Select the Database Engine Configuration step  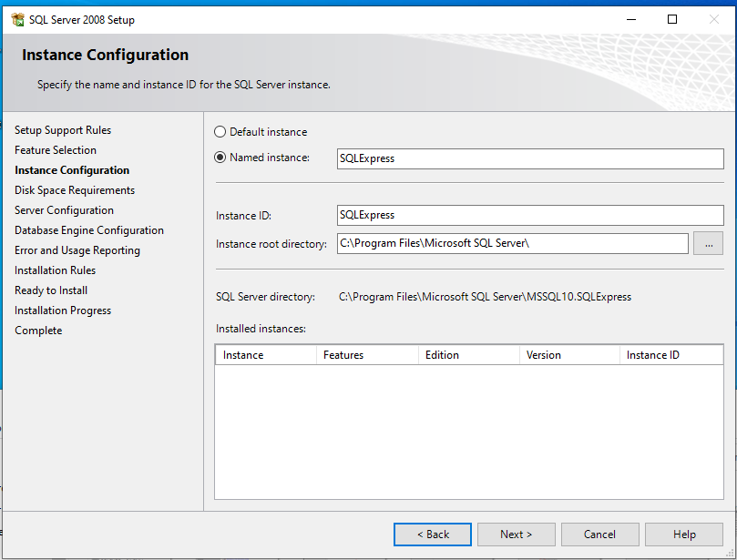89,230
